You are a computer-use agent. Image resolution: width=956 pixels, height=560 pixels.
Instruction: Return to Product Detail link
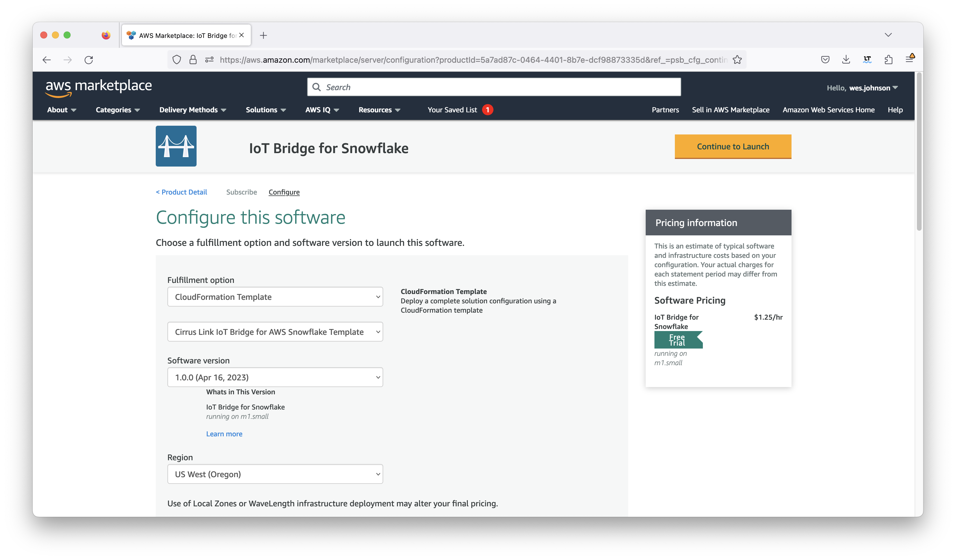point(181,192)
